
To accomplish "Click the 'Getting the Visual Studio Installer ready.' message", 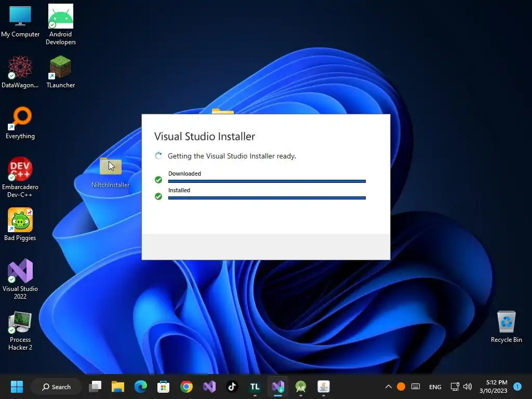I will coord(232,156).
